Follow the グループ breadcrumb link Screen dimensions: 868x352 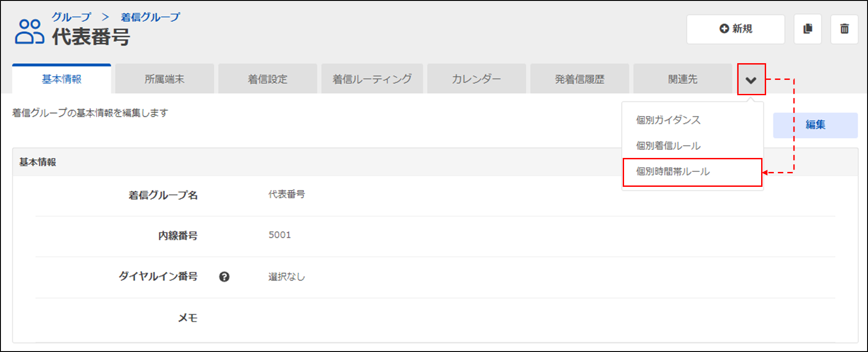click(71, 17)
